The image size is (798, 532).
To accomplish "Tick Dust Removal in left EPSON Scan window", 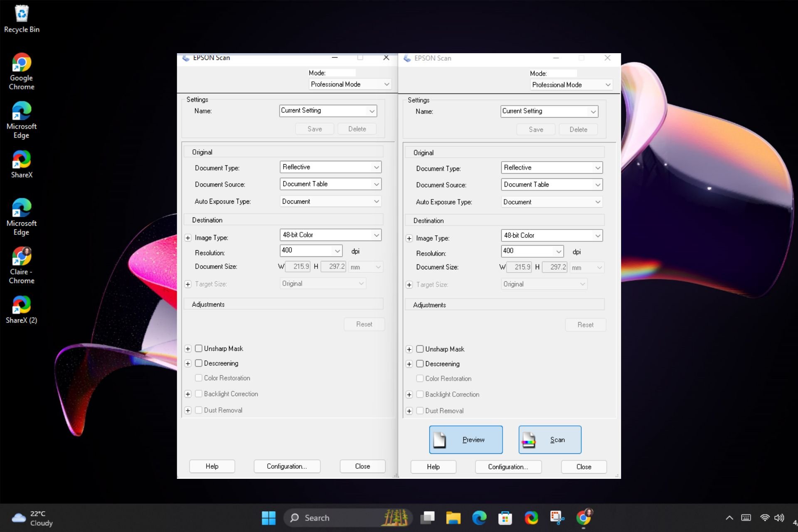I will coord(199,410).
